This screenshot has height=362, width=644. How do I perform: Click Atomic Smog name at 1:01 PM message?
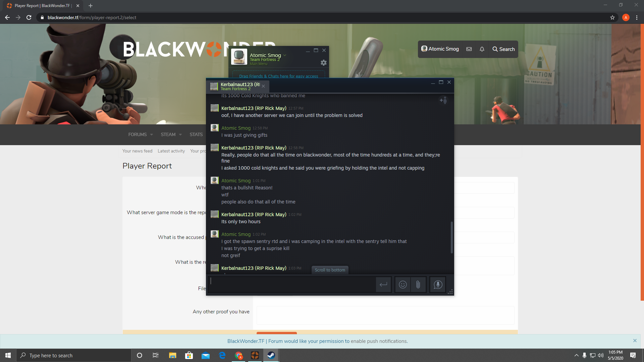tap(236, 181)
